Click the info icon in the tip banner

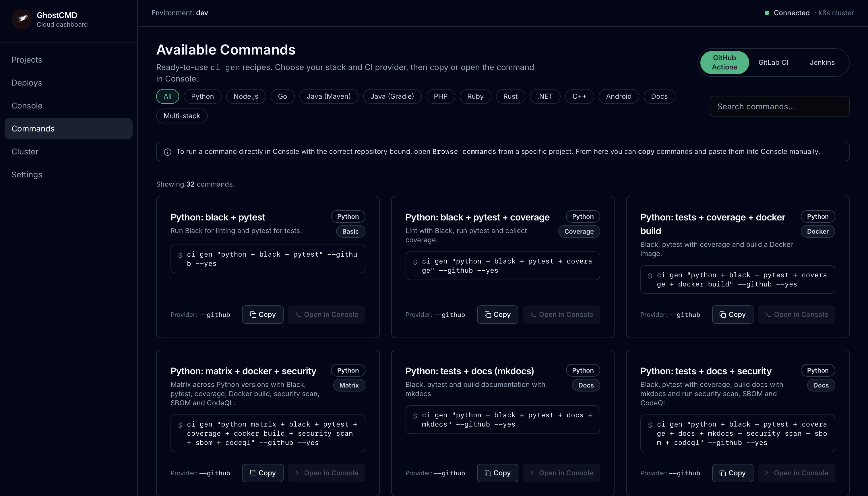pos(167,152)
